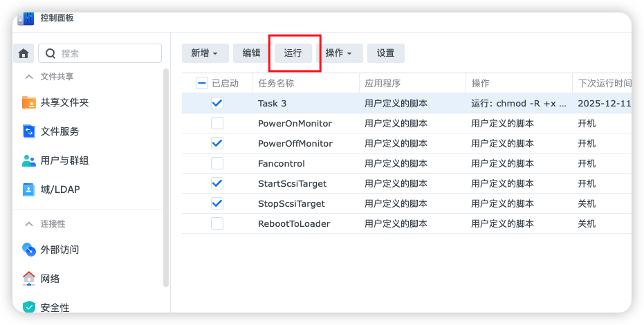Select the RebootToLoader task row
Viewport: 644px width, 325px height.
294,223
